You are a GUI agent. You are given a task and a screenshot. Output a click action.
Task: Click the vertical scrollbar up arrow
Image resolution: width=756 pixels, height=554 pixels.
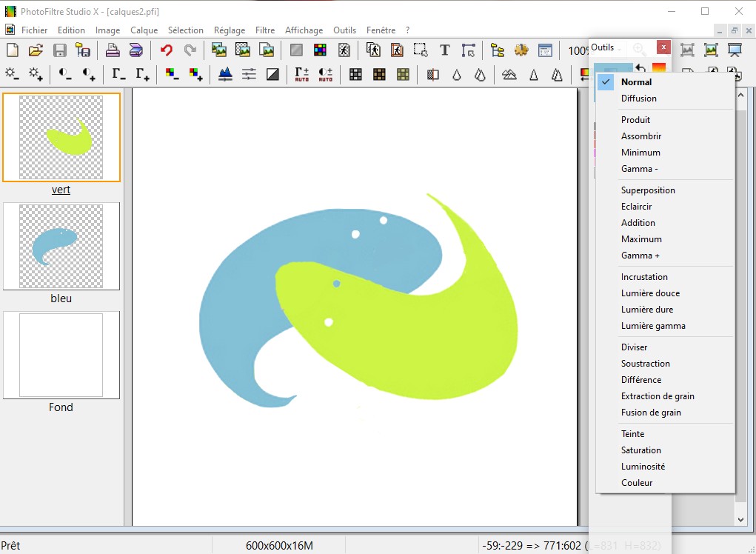[x=741, y=96]
